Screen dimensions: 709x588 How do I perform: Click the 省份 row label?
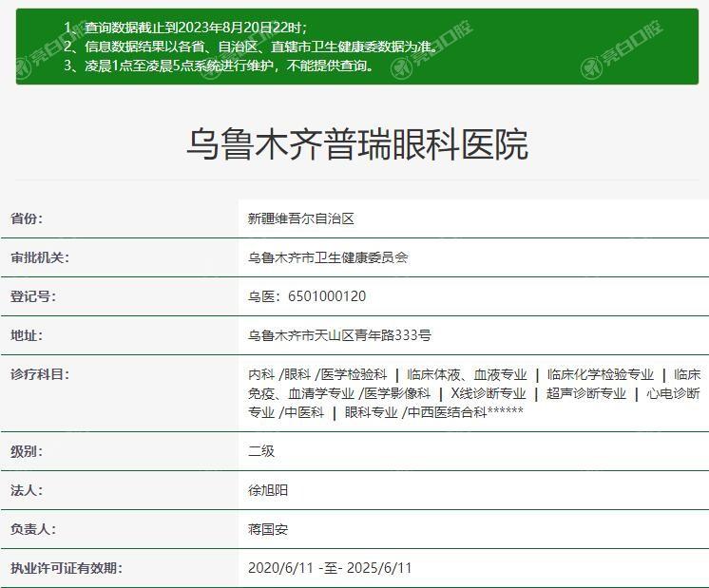[x=27, y=218]
